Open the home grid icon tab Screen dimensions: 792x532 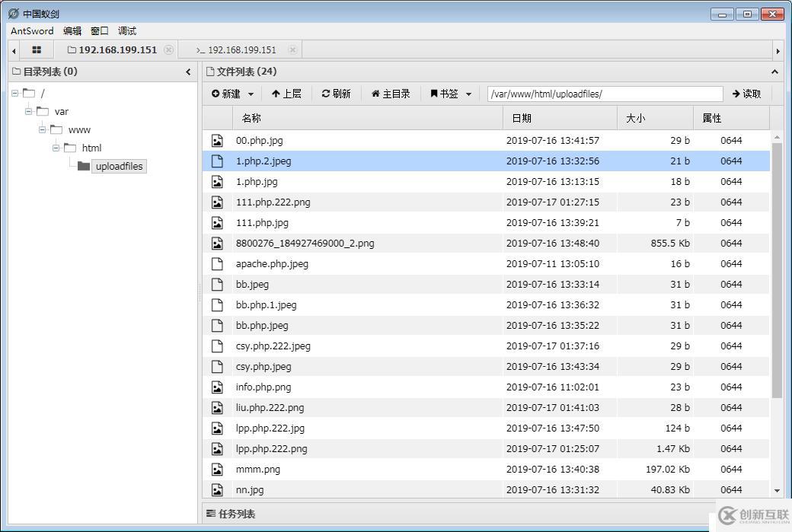37,50
